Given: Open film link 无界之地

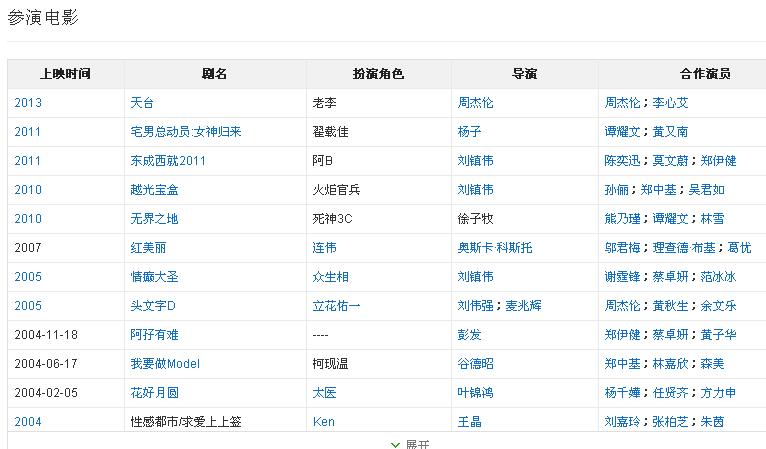Looking at the screenshot, I should (x=155, y=219).
